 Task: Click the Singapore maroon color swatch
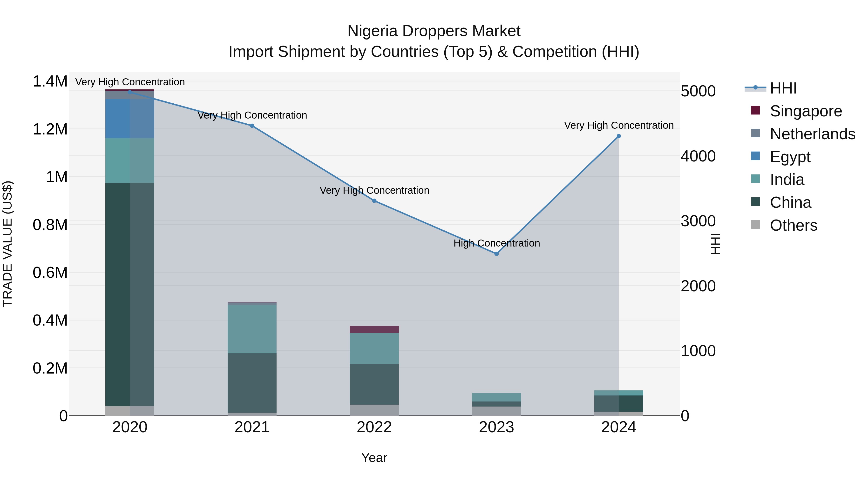point(755,110)
